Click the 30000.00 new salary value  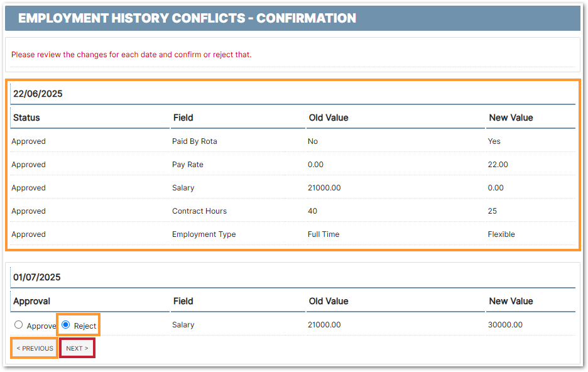click(x=505, y=325)
